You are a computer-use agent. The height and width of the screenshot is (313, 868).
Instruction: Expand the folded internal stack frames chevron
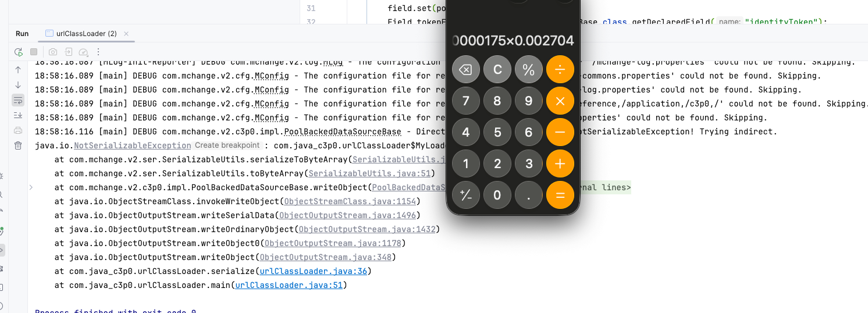[x=31, y=187]
